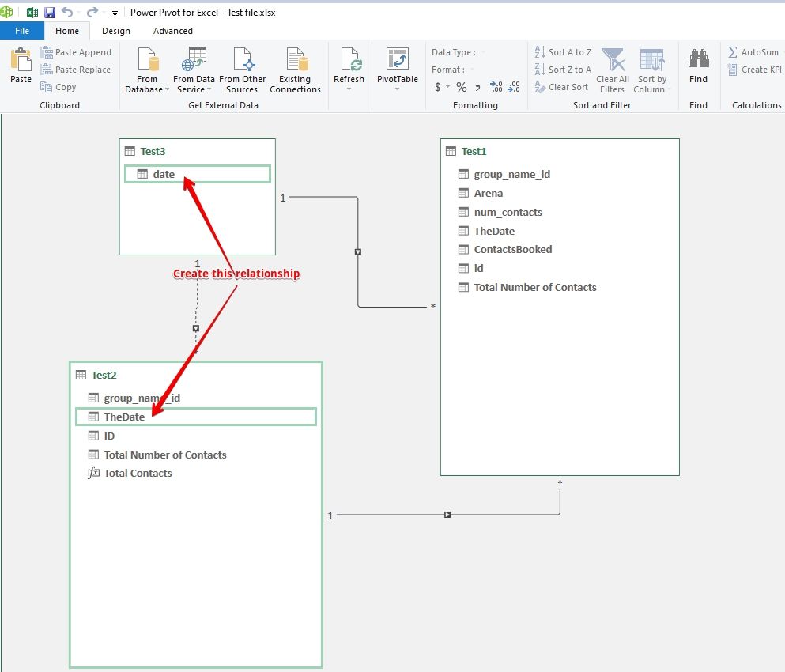
Task: Sort Z to A
Action: 563,70
